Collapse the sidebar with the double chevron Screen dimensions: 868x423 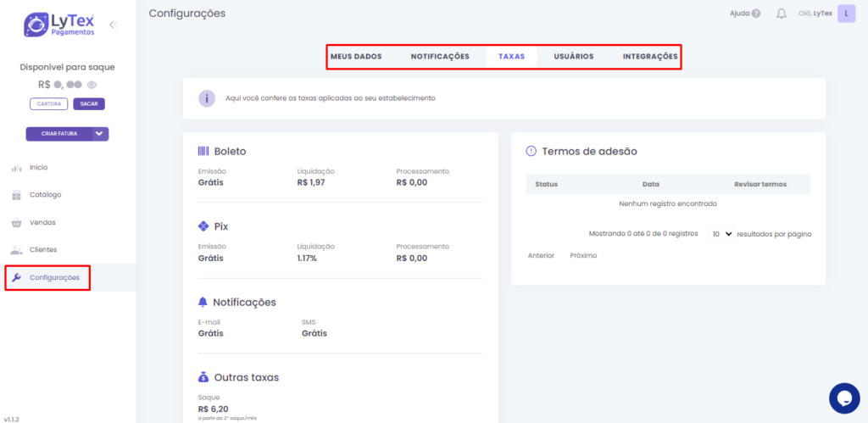113,25
